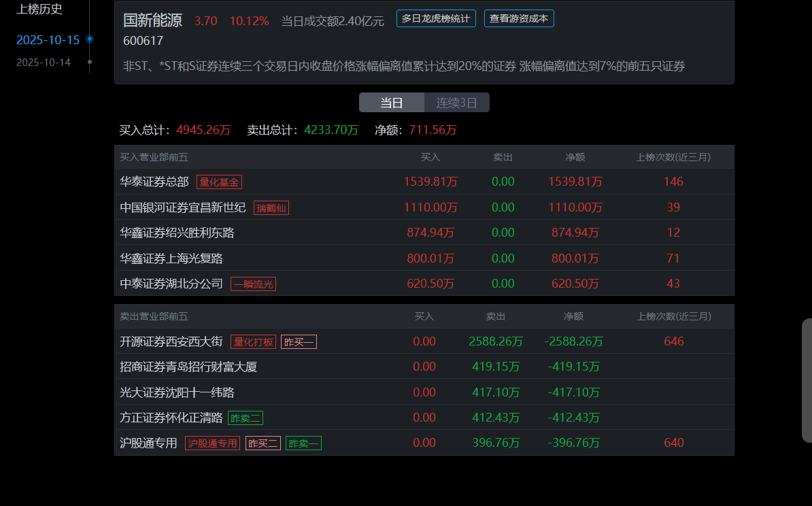Select 中国银河证券宜昌新世纪 broker name

click(x=183, y=207)
